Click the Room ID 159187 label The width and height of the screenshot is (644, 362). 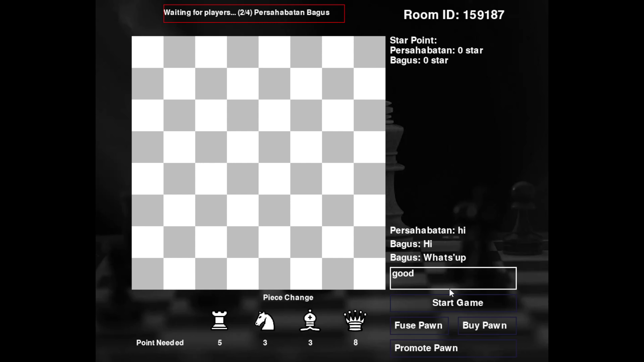(x=454, y=15)
